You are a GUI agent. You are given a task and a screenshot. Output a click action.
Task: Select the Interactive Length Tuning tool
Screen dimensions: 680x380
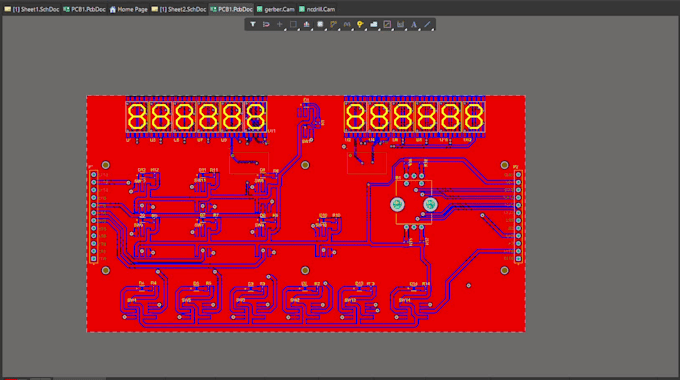[347, 24]
